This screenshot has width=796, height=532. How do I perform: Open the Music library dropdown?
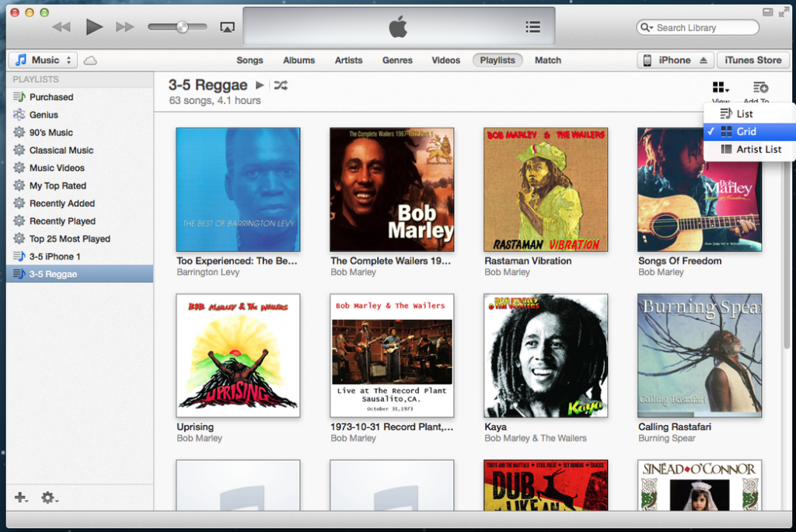pyautogui.click(x=44, y=60)
